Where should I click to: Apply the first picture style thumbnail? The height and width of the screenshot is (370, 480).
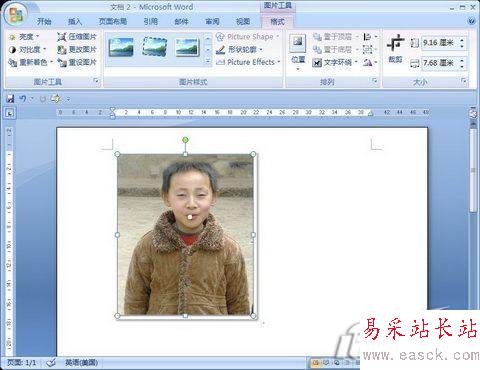click(121, 47)
